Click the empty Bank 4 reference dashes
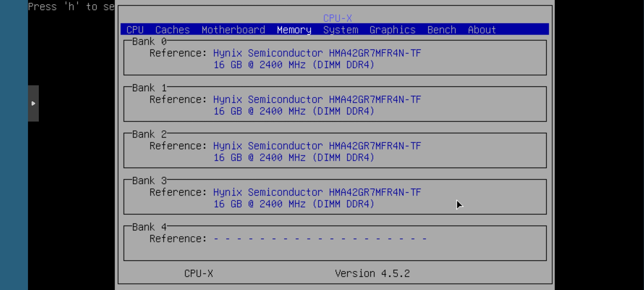 coord(320,239)
